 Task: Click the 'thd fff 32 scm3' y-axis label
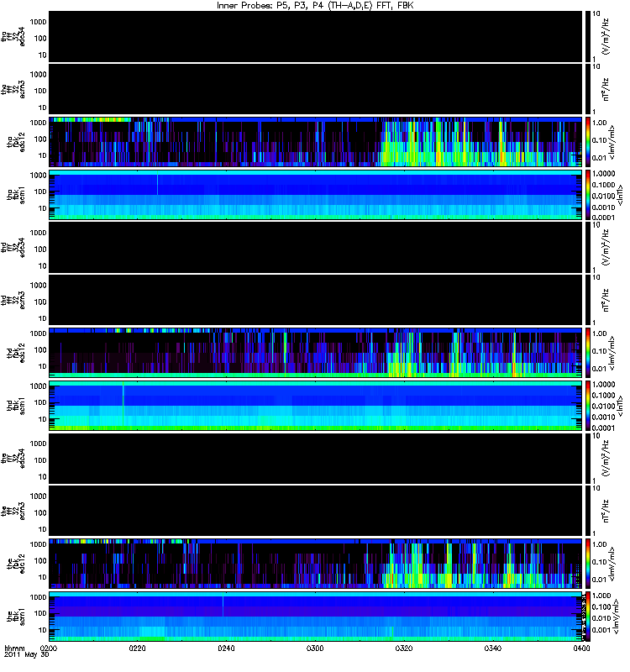click(x=13, y=300)
